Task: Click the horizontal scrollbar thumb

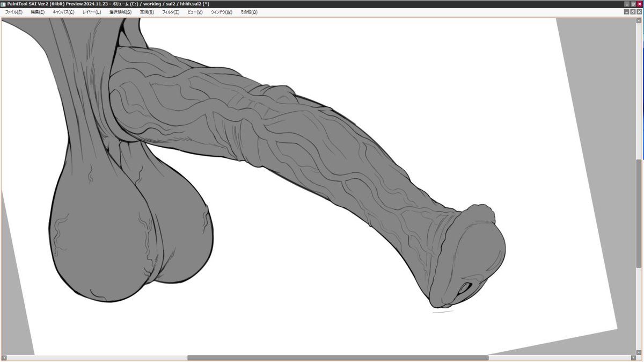Action: pyautogui.click(x=338, y=358)
